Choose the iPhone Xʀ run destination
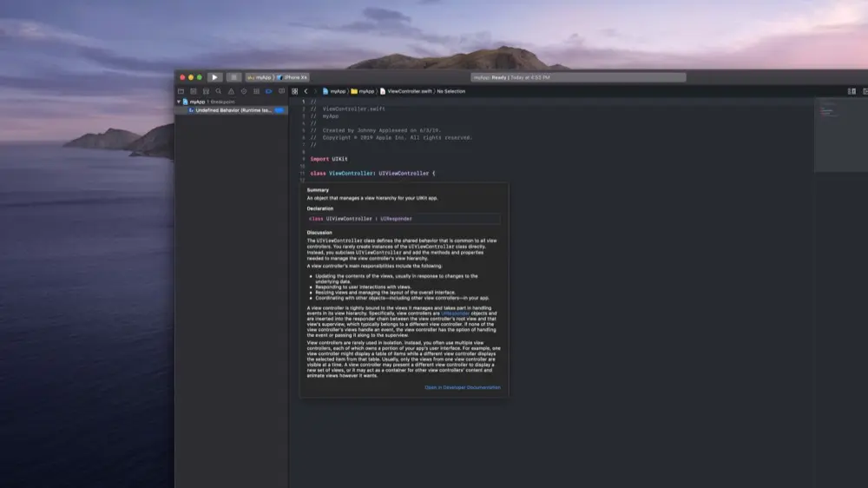The width and height of the screenshot is (868, 488). 293,77
